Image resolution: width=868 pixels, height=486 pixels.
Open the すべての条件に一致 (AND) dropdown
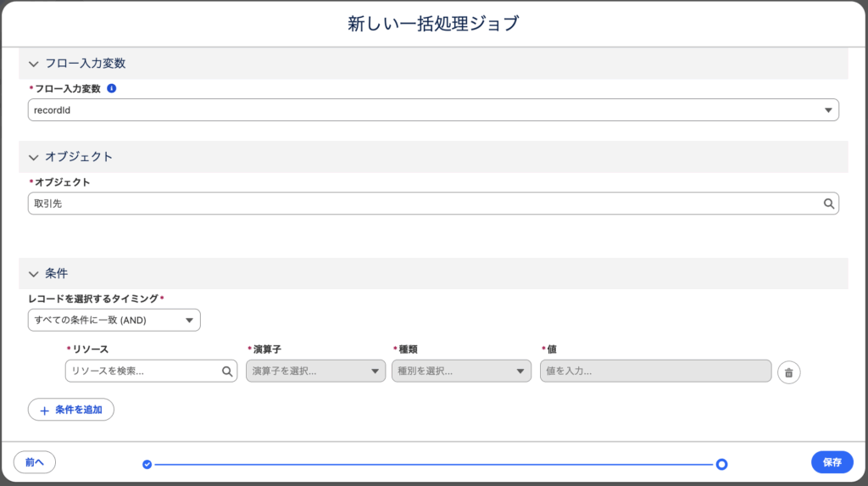pyautogui.click(x=114, y=320)
